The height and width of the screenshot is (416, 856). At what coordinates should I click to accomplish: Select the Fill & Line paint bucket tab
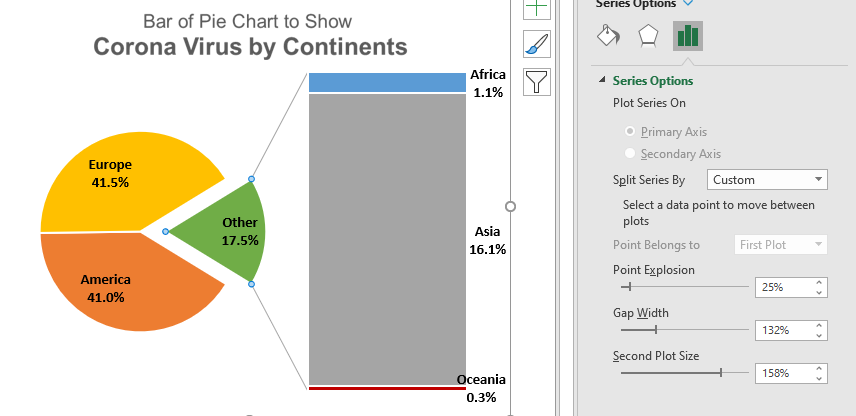(x=608, y=36)
